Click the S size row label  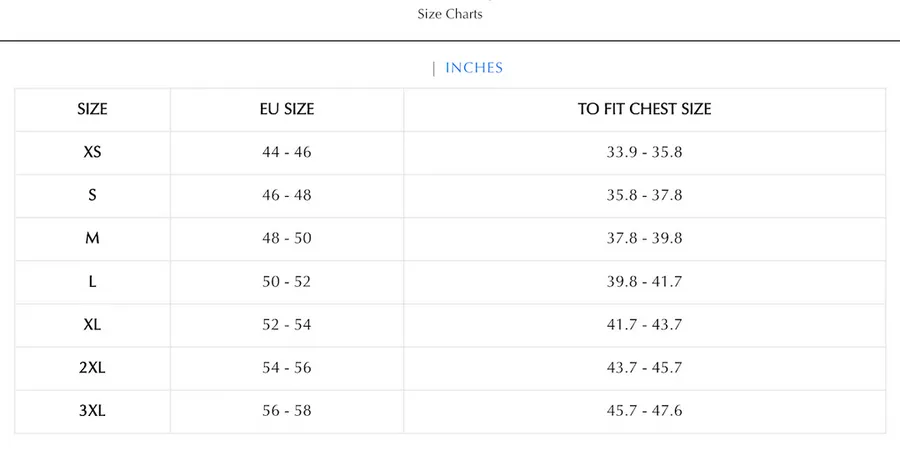[x=92, y=195]
